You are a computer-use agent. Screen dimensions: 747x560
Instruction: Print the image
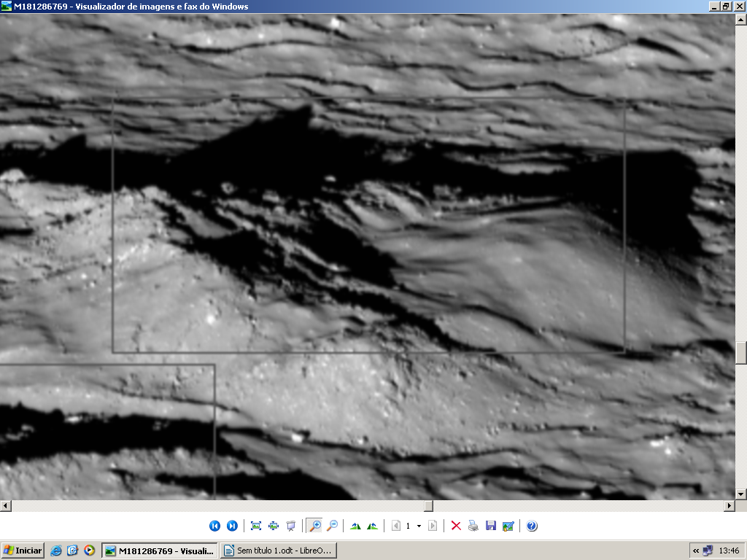point(473,526)
